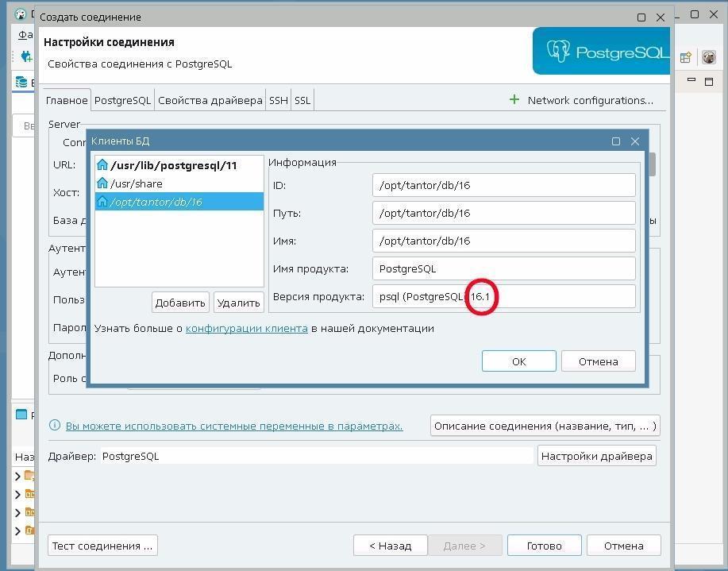The image size is (728, 571).
Task: Select /usr/lib/postgresql/11 client home entry
Action: [x=173, y=165]
